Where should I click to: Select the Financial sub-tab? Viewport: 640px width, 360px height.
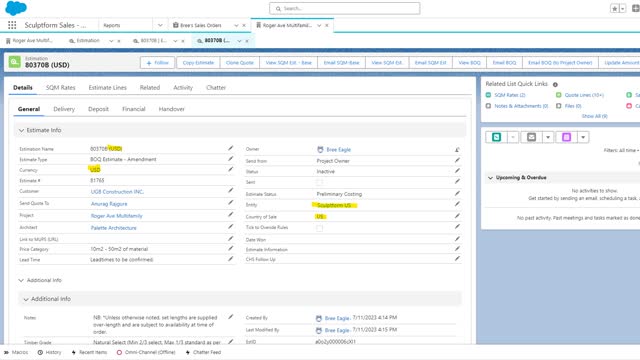[x=133, y=109]
